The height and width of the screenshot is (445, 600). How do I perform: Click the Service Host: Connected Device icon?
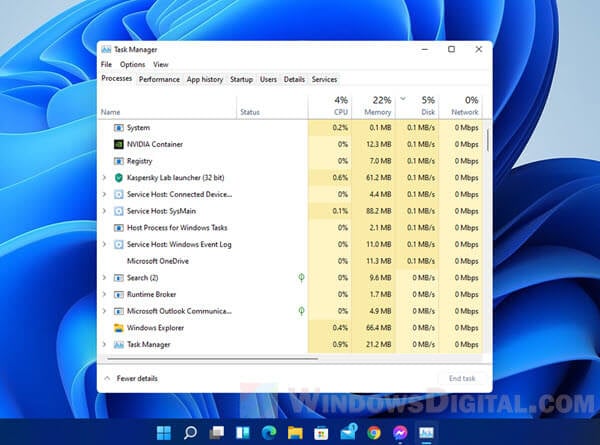119,194
